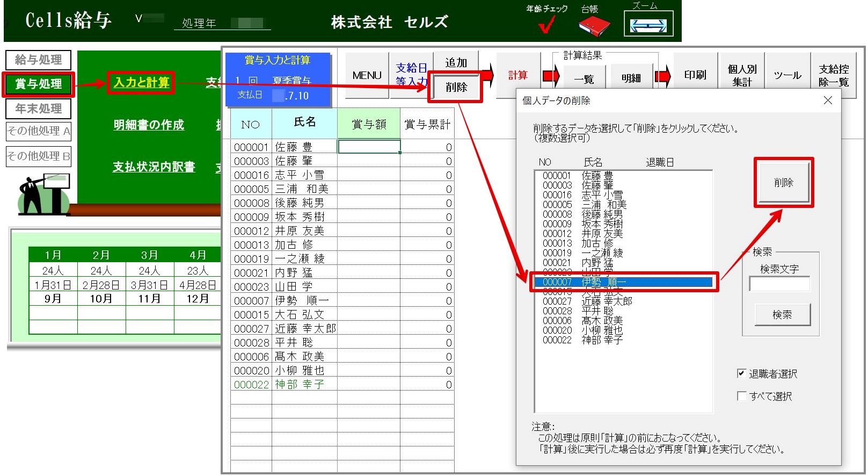Select 000022 神部 幸子 in delete list

[x=623, y=340]
